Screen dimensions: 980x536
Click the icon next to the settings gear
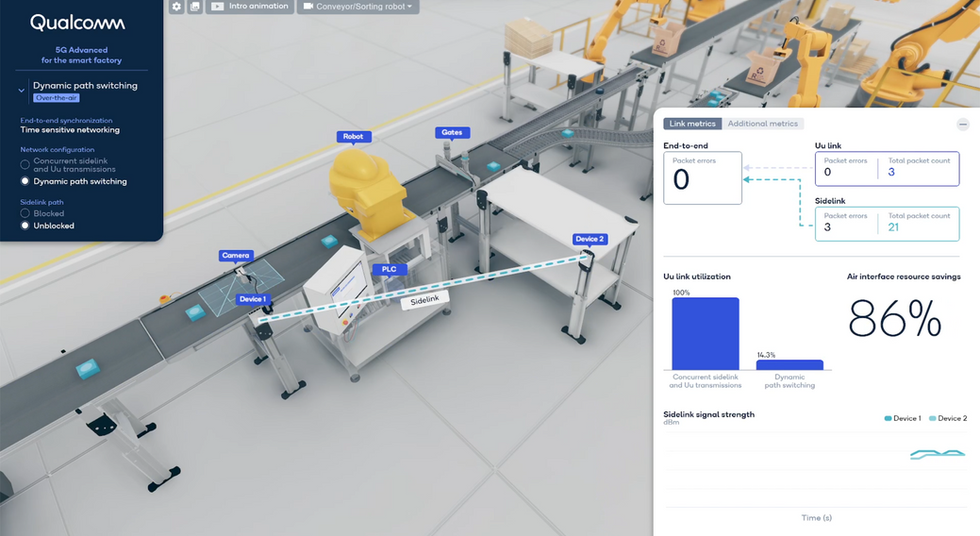[195, 6]
